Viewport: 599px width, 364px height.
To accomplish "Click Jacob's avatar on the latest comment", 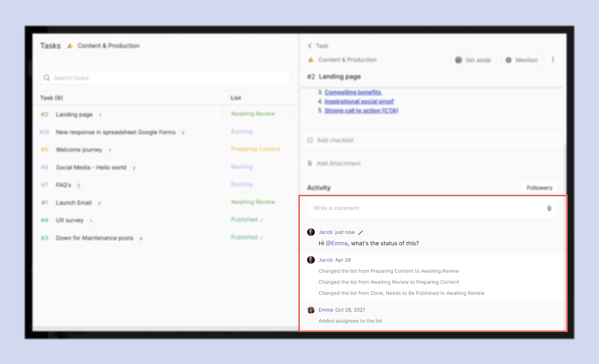I will (x=311, y=232).
